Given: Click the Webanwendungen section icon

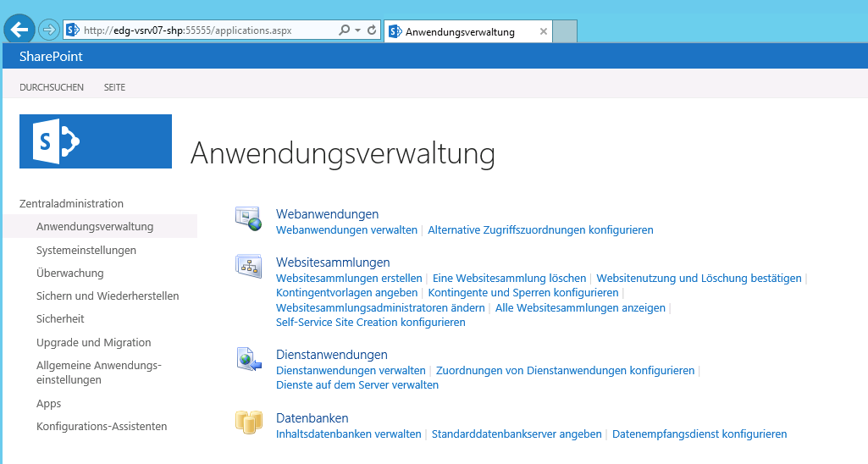Looking at the screenshot, I should tap(248, 218).
